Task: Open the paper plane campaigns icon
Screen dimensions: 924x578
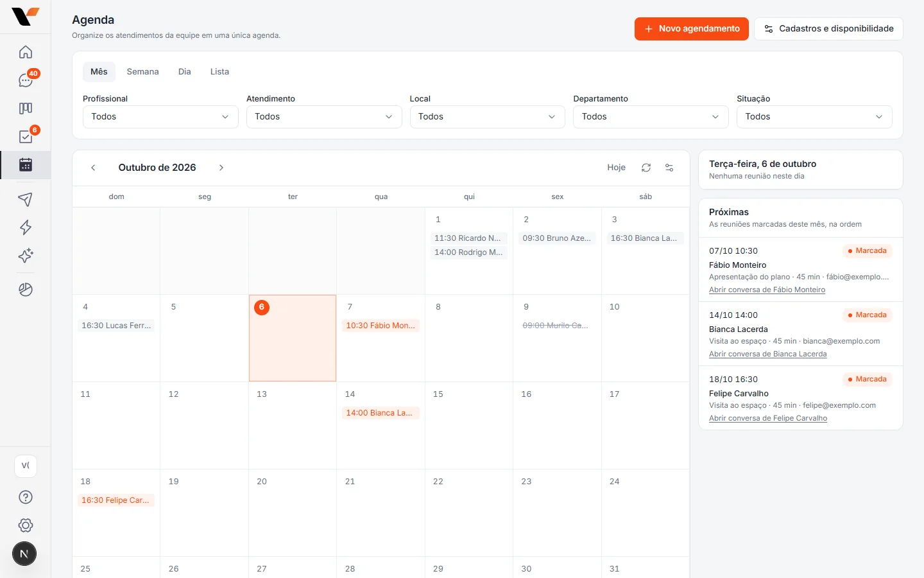Action: (26, 199)
